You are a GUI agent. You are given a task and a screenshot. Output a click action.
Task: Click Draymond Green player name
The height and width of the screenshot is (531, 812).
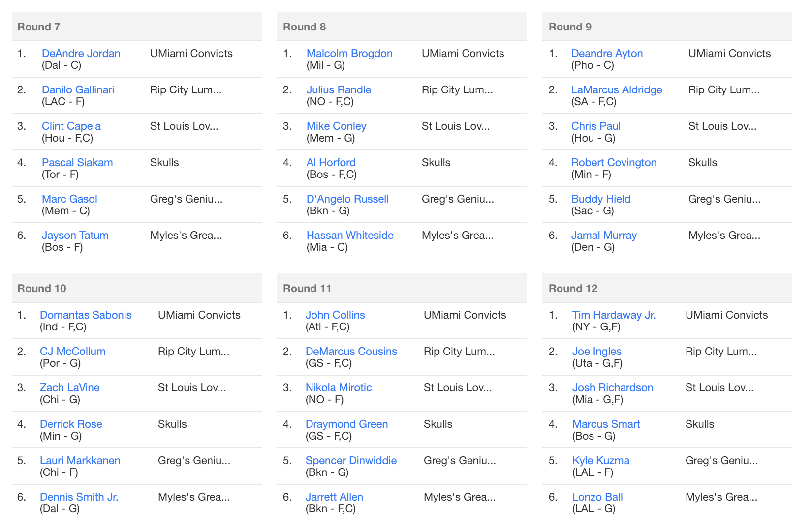pyautogui.click(x=347, y=424)
